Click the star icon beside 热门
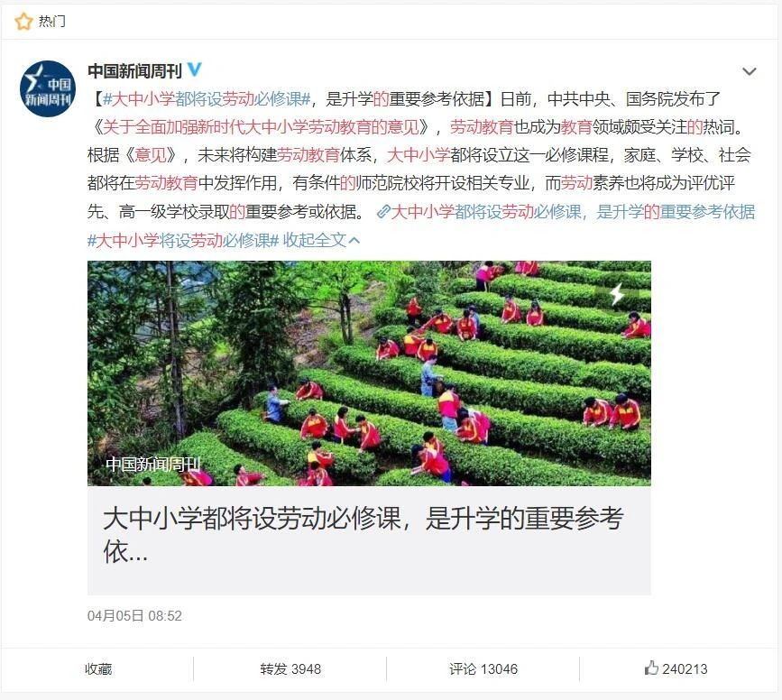This screenshot has height=700, width=782. [23, 22]
